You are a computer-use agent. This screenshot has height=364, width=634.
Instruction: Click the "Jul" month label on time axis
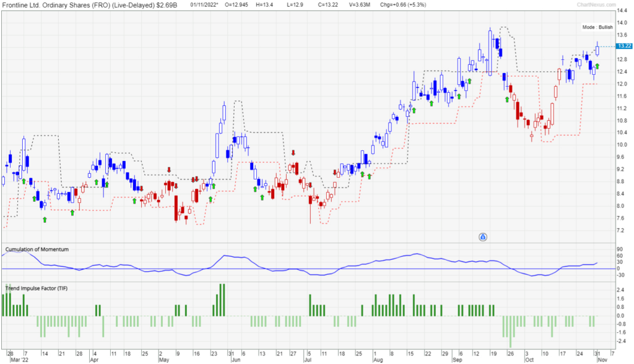[x=308, y=360]
